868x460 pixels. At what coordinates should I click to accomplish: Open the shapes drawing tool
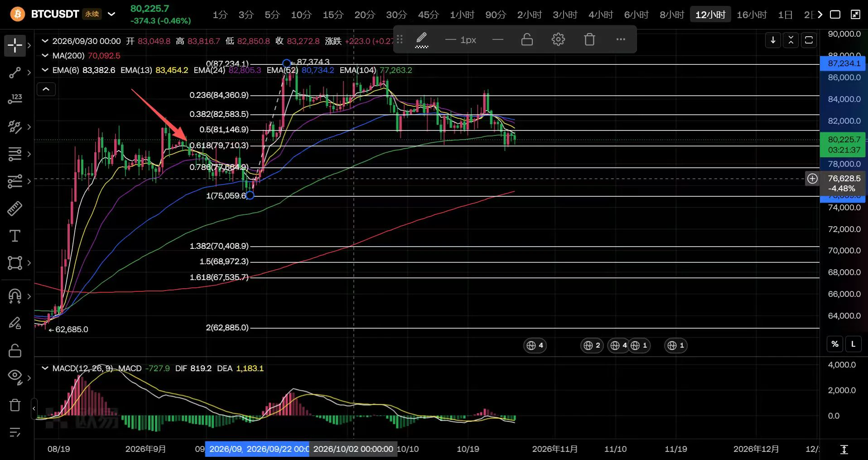tap(15, 263)
